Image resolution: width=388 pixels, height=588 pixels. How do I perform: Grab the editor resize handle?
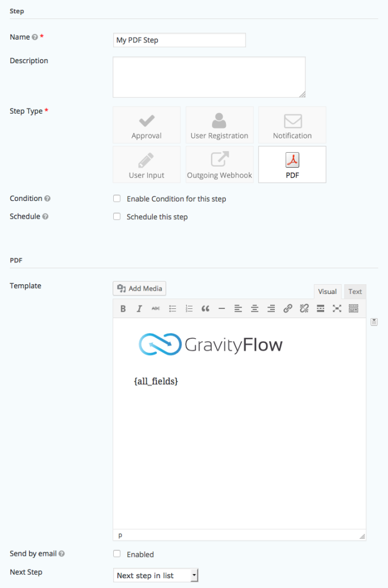tap(362, 536)
